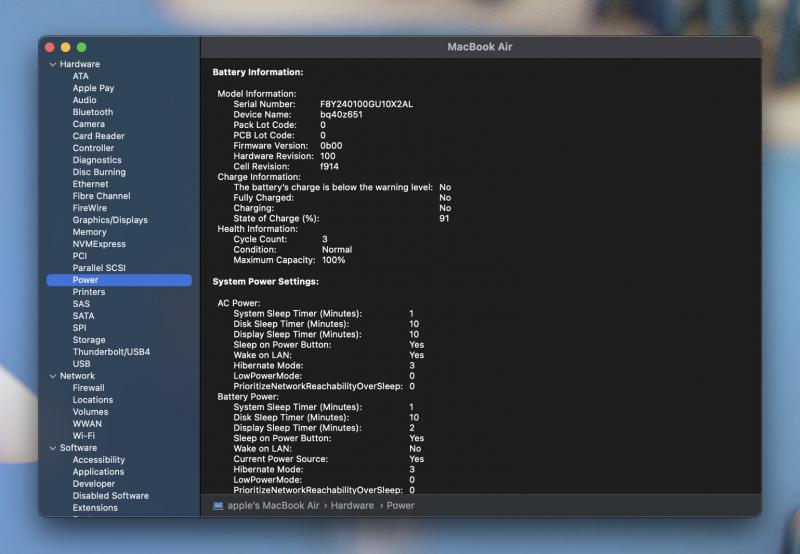Select PCI in the sidebar
Viewport: 800px width, 554px height.
click(80, 256)
